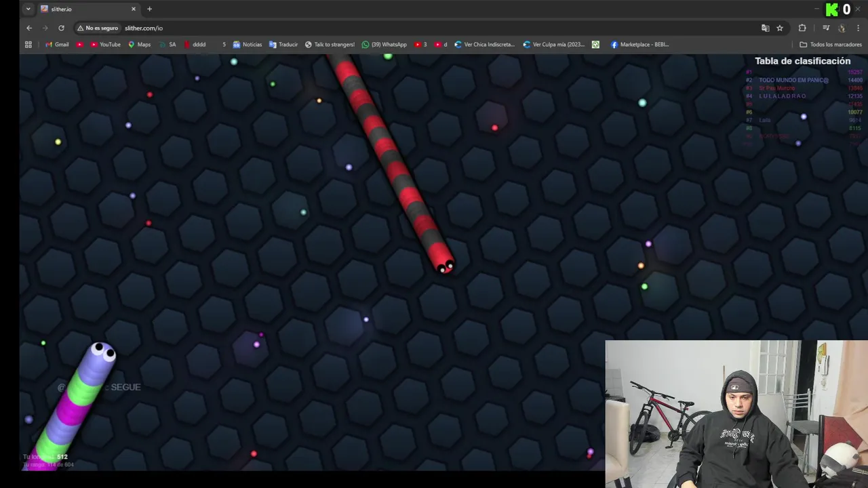Open the YouTube bookmark labeled d
The height and width of the screenshot is (488, 868).
pyautogui.click(x=441, y=44)
